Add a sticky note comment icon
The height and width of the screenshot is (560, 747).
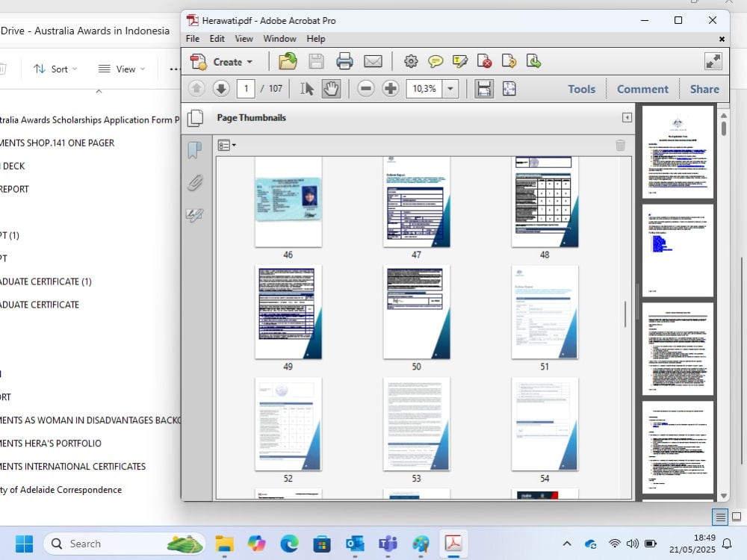pyautogui.click(x=436, y=61)
